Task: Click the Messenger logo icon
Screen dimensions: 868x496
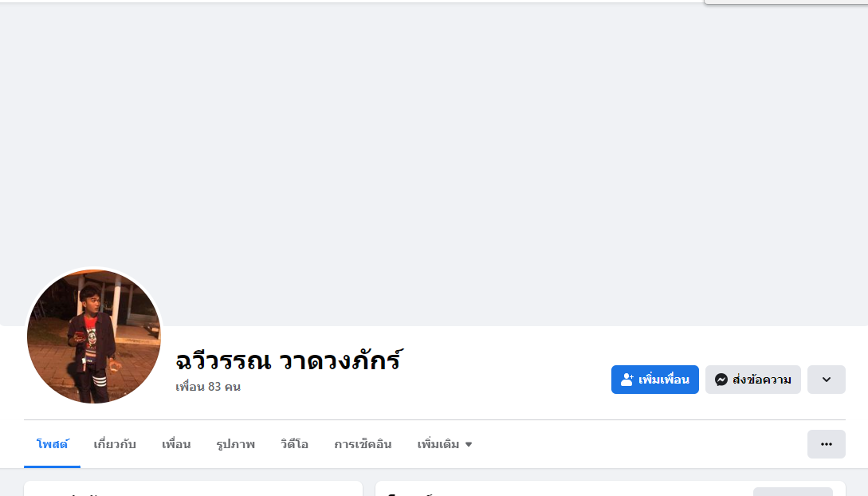Action: click(x=721, y=380)
